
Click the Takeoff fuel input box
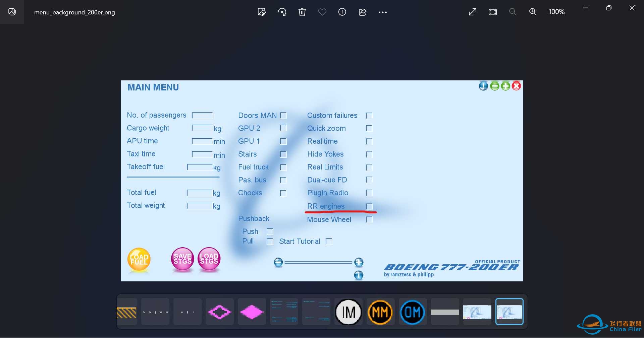[x=200, y=167]
